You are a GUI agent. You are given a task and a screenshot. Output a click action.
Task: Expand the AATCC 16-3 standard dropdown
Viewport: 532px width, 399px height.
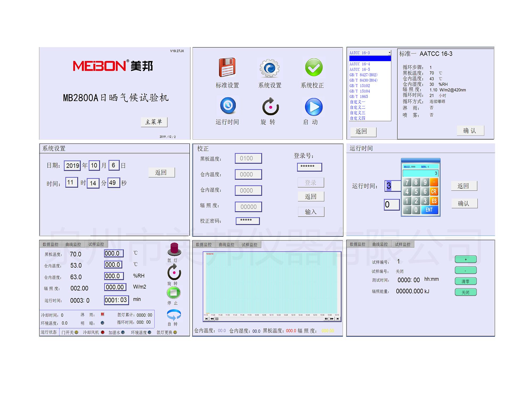389,53
